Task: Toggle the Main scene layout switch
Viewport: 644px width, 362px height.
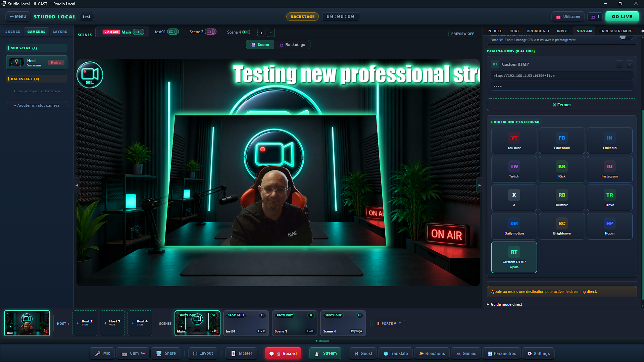Action: (138, 32)
